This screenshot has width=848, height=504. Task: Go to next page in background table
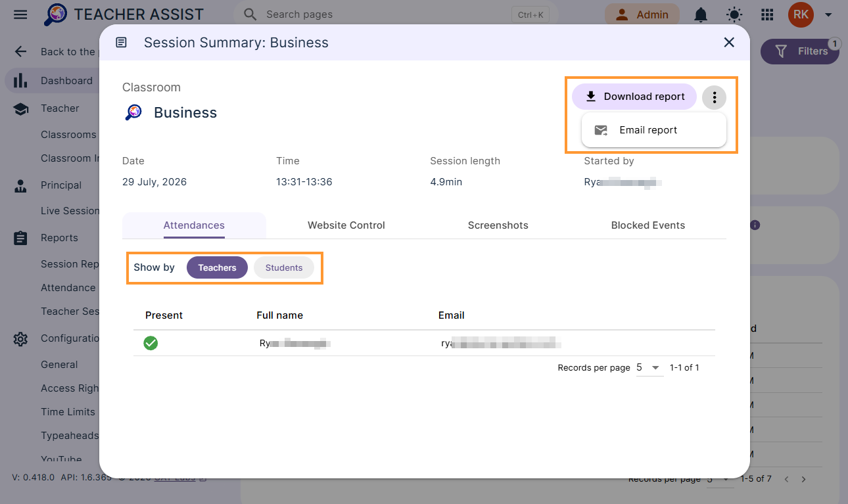[x=803, y=480]
